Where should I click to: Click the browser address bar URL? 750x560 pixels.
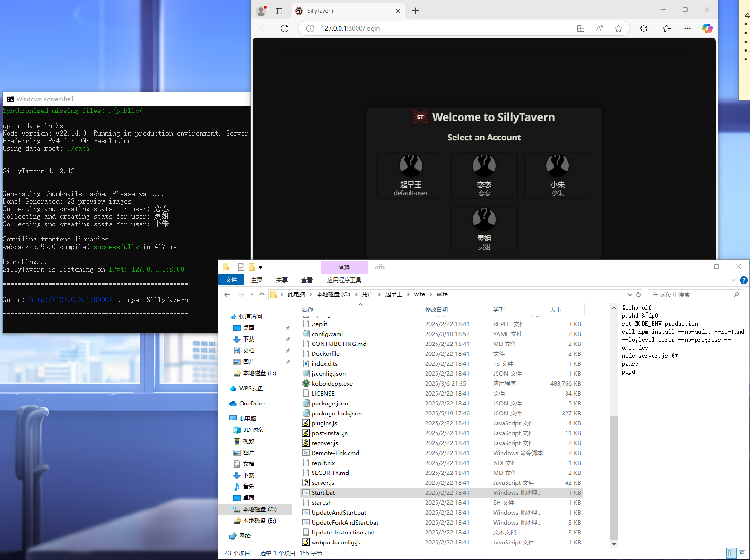(x=350, y=28)
